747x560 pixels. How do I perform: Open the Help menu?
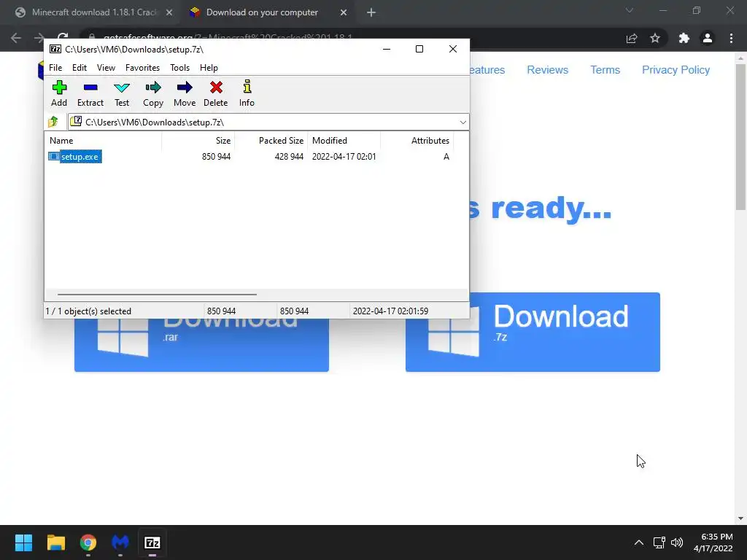pyautogui.click(x=209, y=68)
